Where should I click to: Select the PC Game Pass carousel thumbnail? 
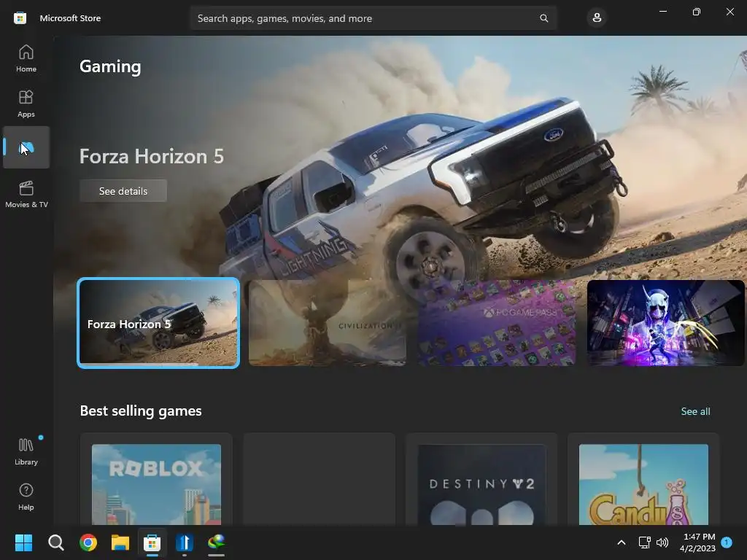(x=497, y=323)
